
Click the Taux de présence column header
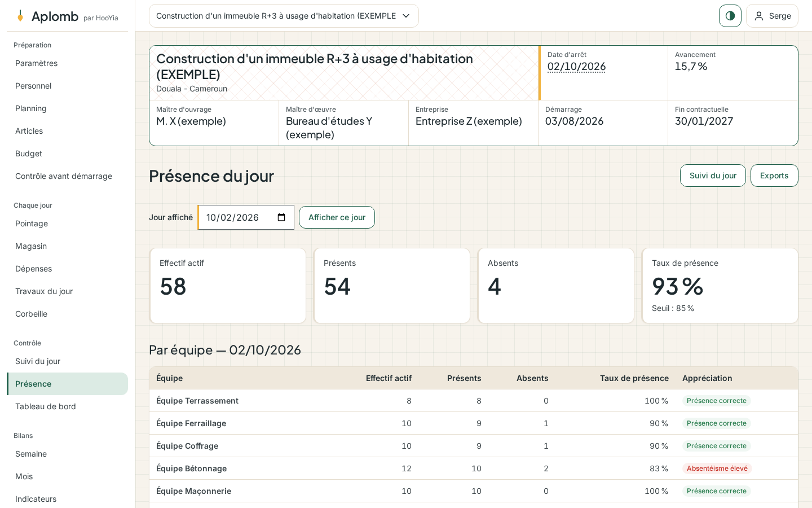[x=634, y=378]
